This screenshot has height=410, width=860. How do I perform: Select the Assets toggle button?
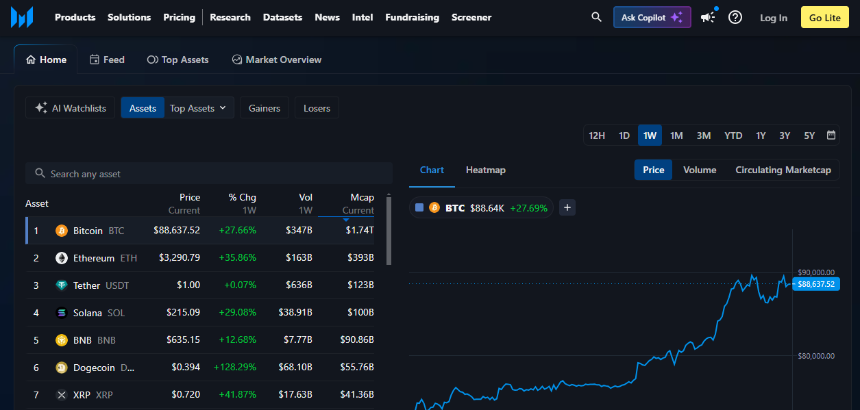[143, 108]
